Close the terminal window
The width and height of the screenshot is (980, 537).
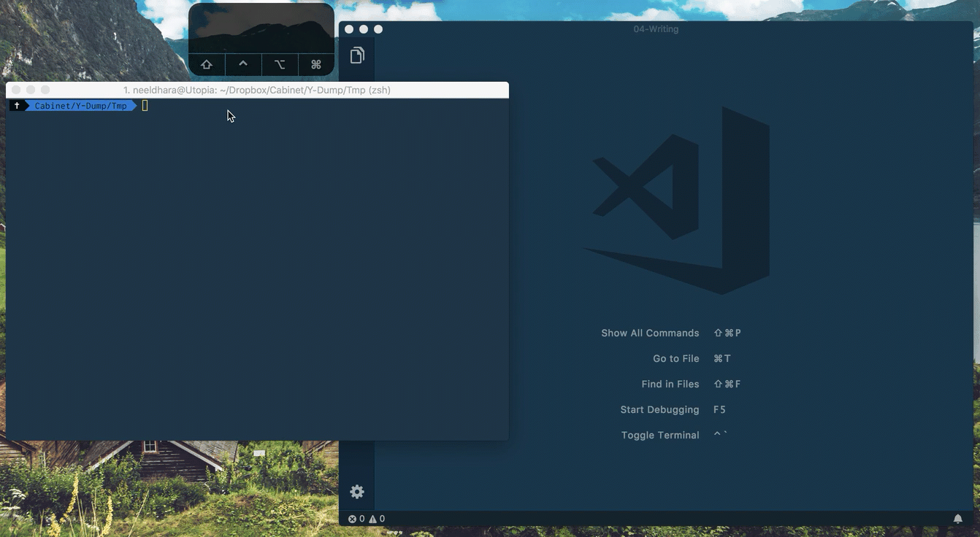(x=16, y=90)
